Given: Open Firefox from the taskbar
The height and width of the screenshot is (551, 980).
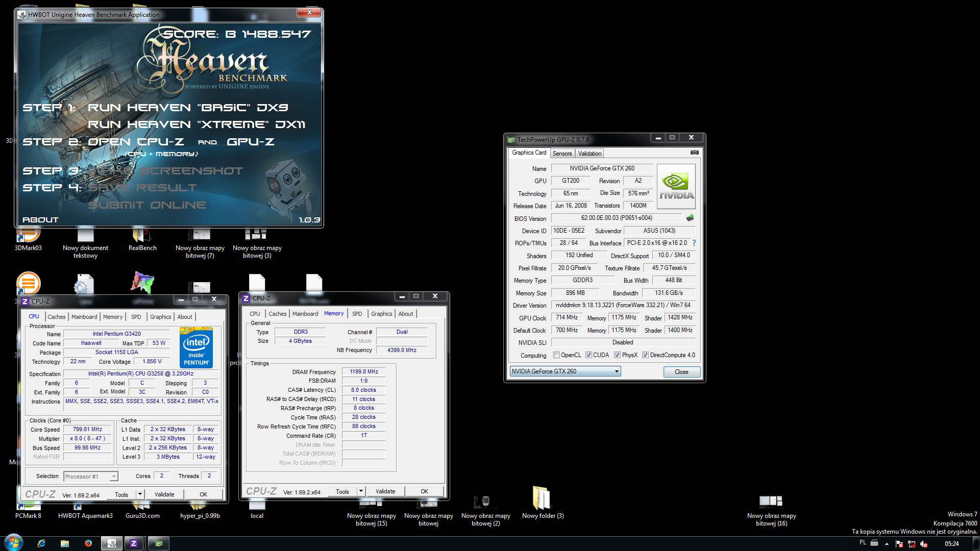Looking at the screenshot, I should (x=88, y=544).
